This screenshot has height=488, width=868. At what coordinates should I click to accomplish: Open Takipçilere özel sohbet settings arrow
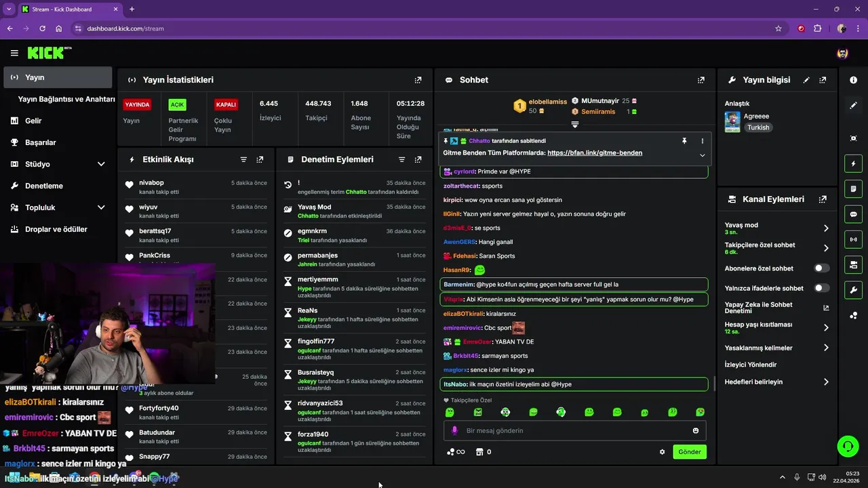pos(826,248)
